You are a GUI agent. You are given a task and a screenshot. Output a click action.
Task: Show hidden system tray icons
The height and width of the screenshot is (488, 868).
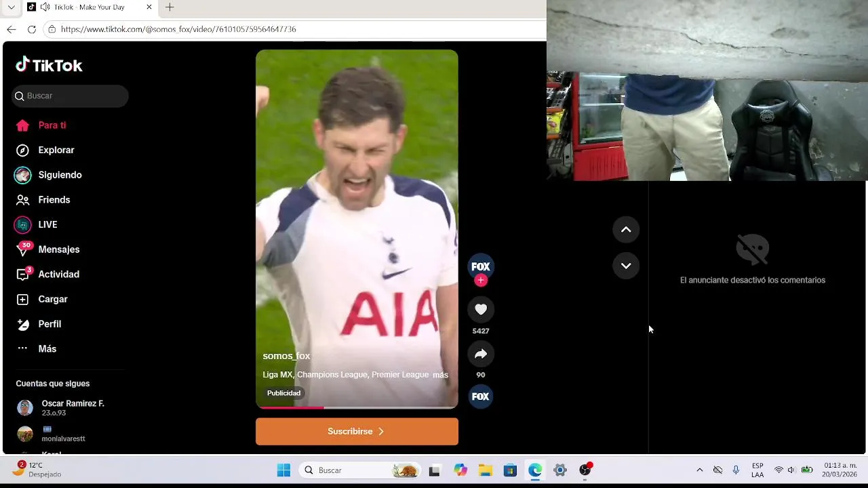pyautogui.click(x=700, y=470)
